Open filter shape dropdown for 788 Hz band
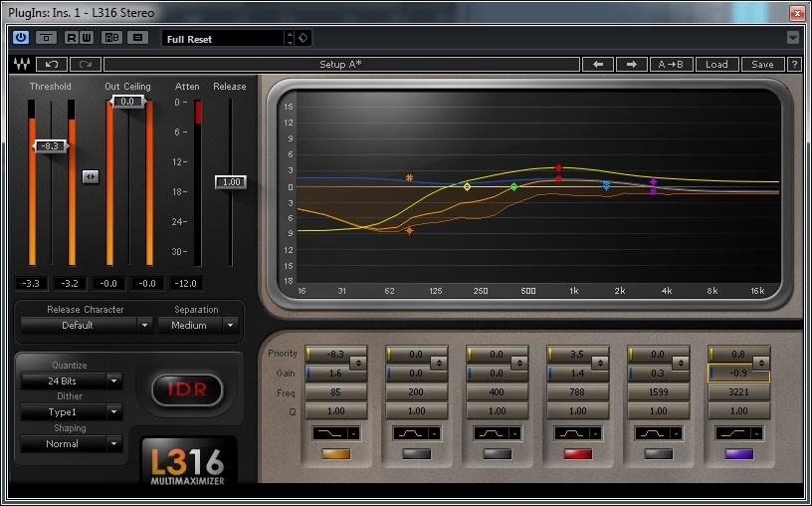 click(578, 433)
